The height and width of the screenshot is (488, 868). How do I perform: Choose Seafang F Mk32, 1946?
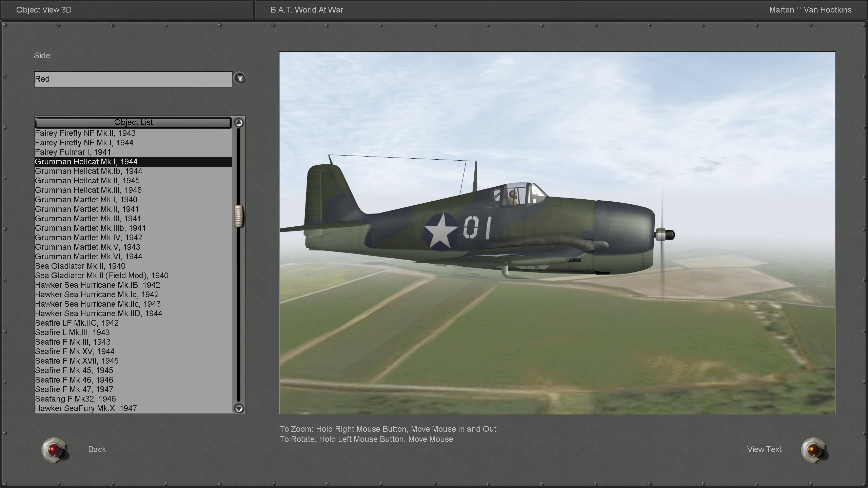75,399
